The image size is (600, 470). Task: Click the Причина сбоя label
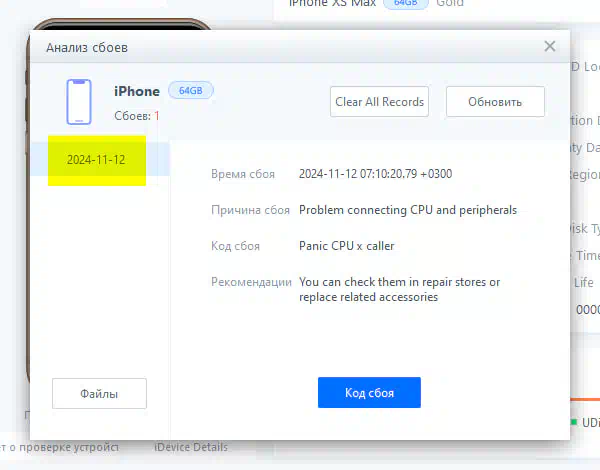(x=250, y=210)
